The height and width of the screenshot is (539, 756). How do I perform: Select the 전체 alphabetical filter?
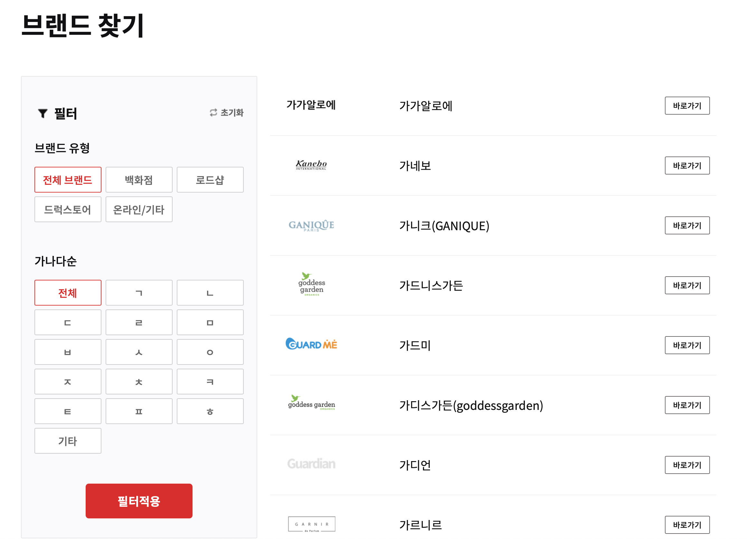68,293
